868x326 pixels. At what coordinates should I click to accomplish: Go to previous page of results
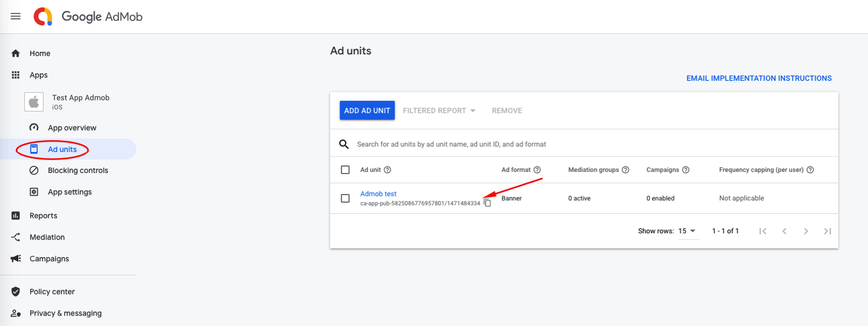[784, 231]
